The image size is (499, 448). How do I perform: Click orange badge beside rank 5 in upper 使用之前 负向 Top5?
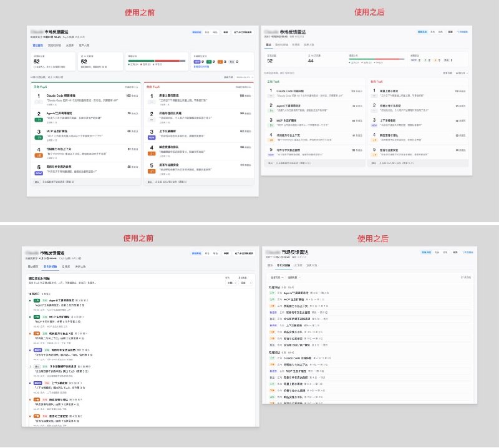152,172
